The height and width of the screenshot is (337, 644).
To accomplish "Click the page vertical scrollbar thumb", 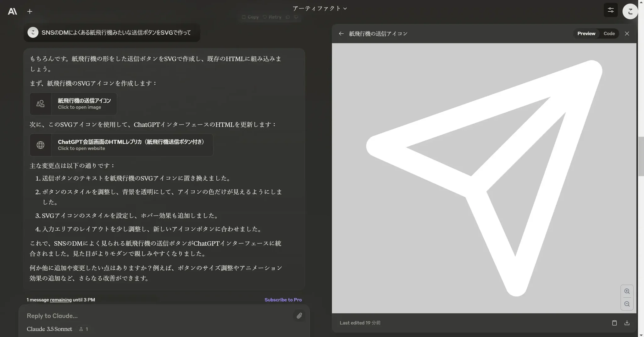I will [641, 156].
